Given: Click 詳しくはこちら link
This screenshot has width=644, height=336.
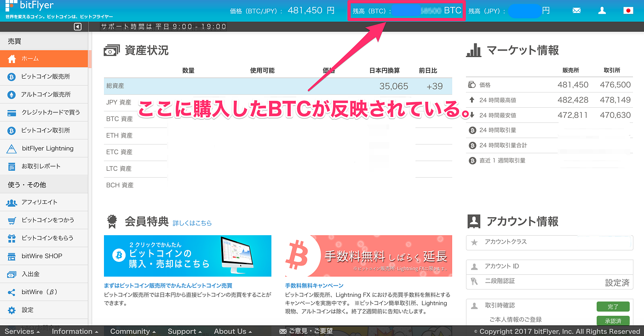Looking at the screenshot, I should (192, 223).
